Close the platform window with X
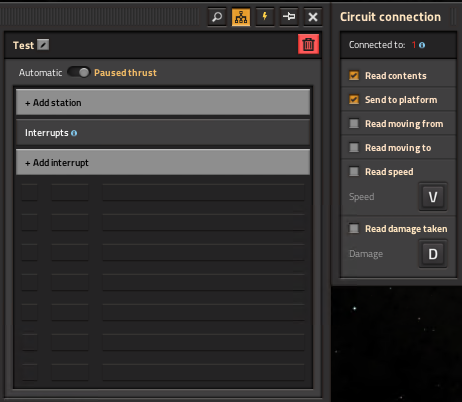This screenshot has width=462, height=402. [x=313, y=17]
